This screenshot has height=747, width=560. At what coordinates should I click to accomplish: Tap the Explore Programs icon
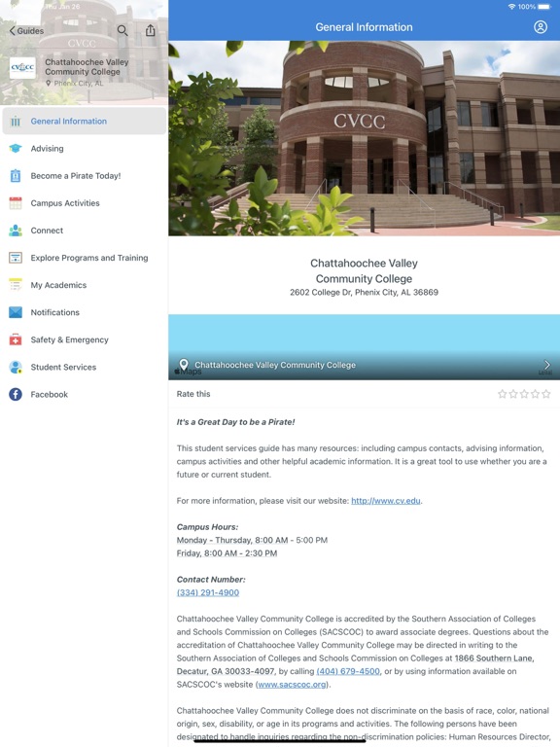pyautogui.click(x=16, y=258)
